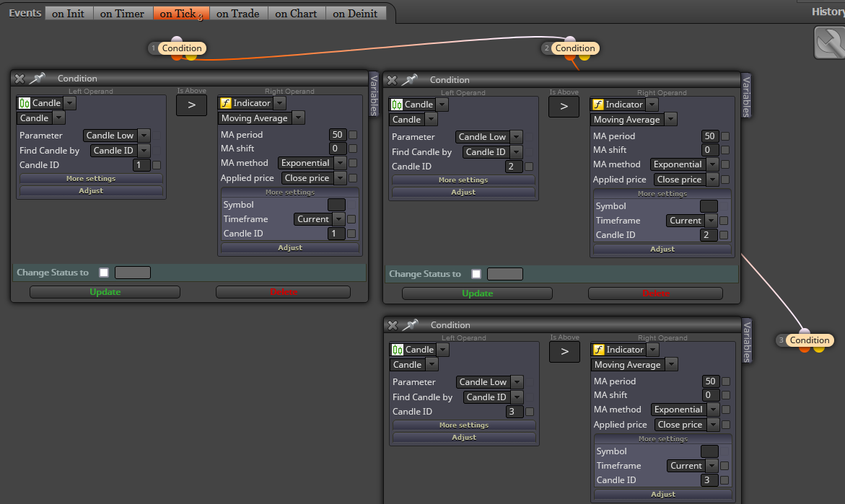This screenshot has height=504, width=845.
Task: Open Exponential MA method dropdown in first panel
Action: (340, 163)
